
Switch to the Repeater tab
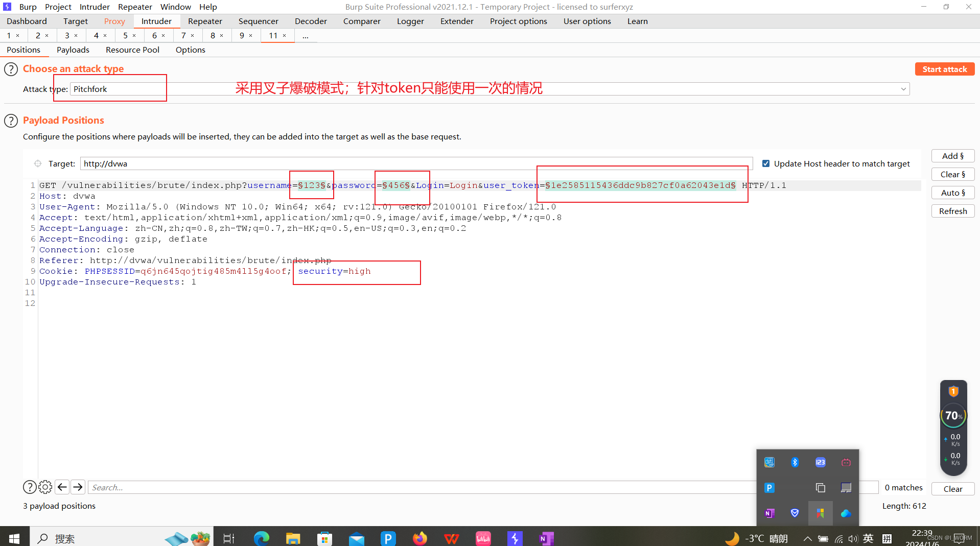pyautogui.click(x=205, y=21)
